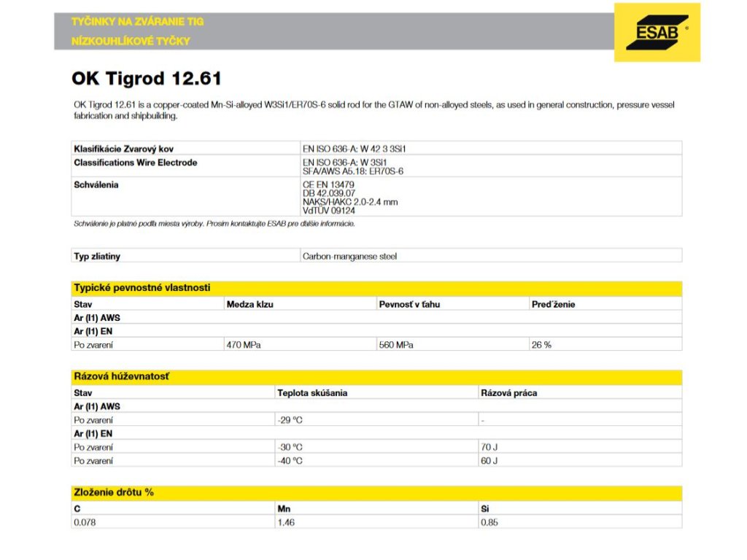Screen dimensions: 747x560
Task: Click column header 'Medza klzu'
Action: (249, 304)
